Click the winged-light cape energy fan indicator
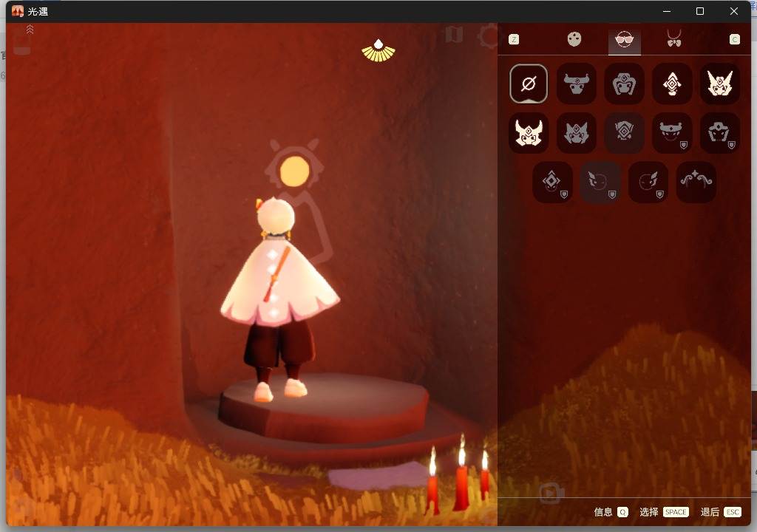This screenshot has width=757, height=532. pos(378,51)
